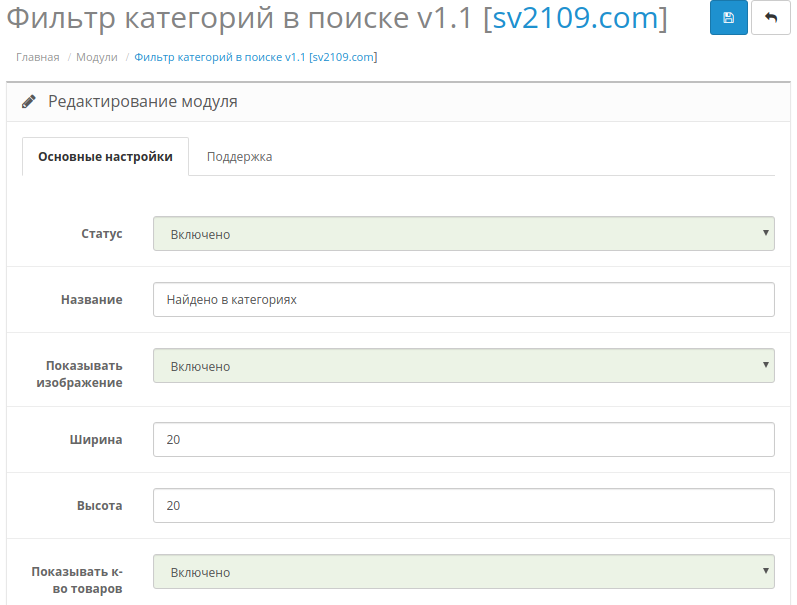This screenshot has height=605, width=797.
Task: Click the Название field label
Action: point(91,300)
